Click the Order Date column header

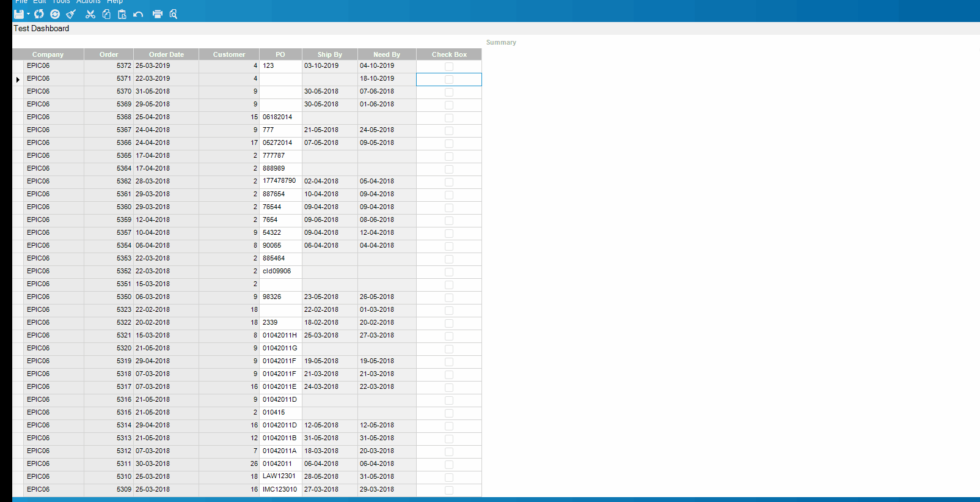tap(166, 54)
